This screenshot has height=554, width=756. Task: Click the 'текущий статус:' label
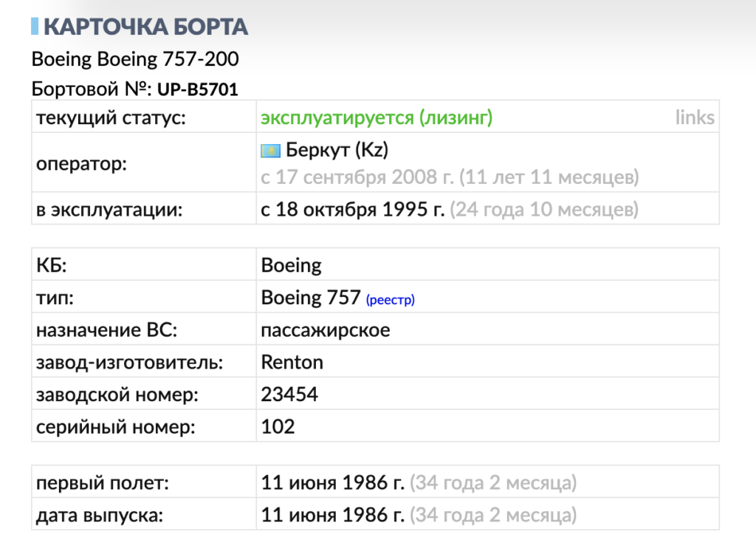[111, 117]
